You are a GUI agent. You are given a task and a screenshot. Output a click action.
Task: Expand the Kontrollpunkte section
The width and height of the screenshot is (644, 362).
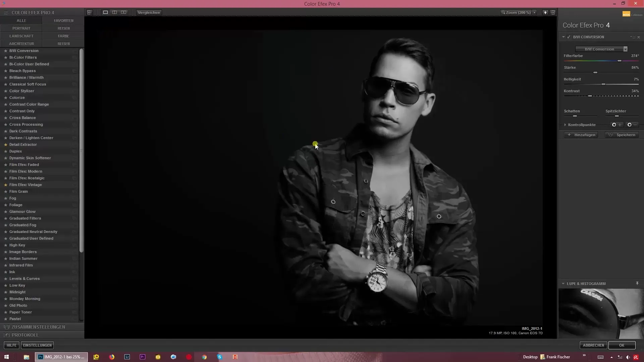click(565, 125)
